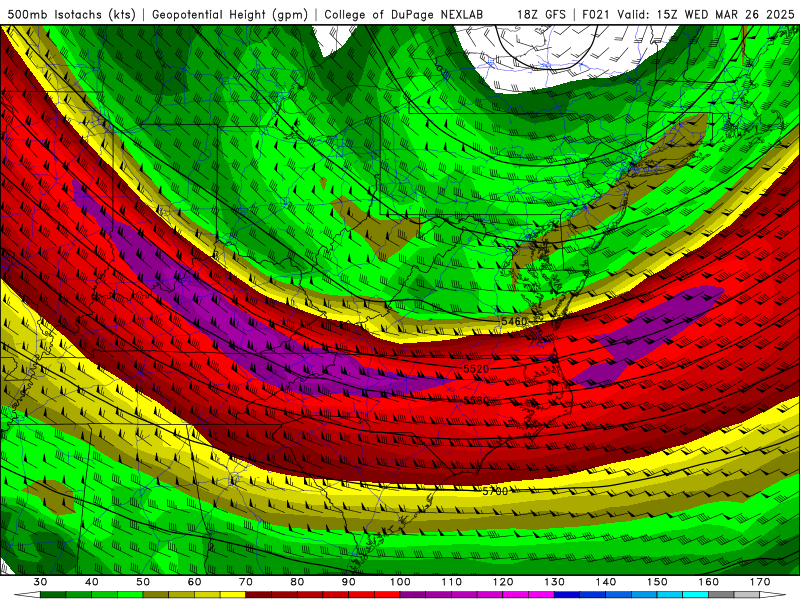
Task: Click the 5580 height contour label
Action: click(476, 400)
